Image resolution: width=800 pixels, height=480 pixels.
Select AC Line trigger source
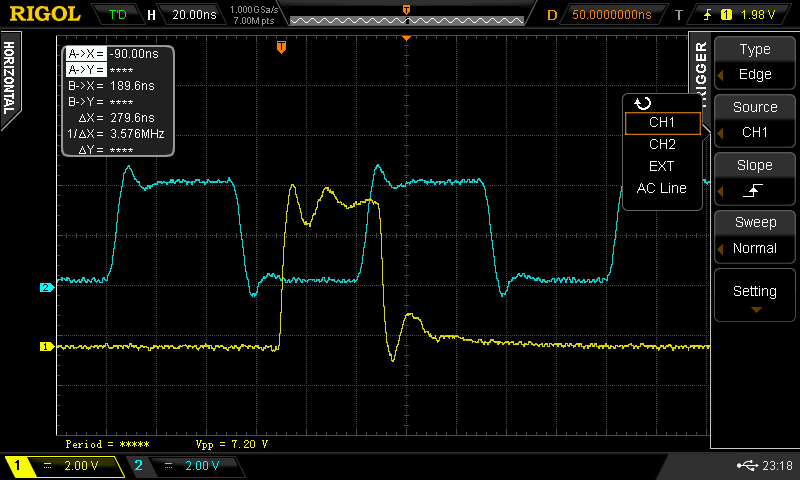click(662, 188)
